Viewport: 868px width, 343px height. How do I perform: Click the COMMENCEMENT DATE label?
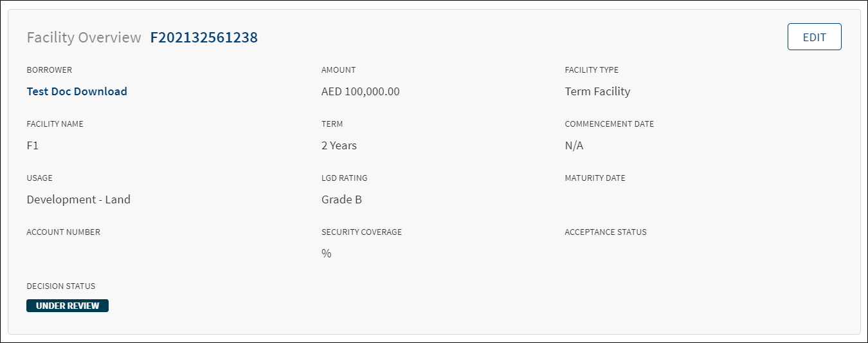tap(610, 124)
